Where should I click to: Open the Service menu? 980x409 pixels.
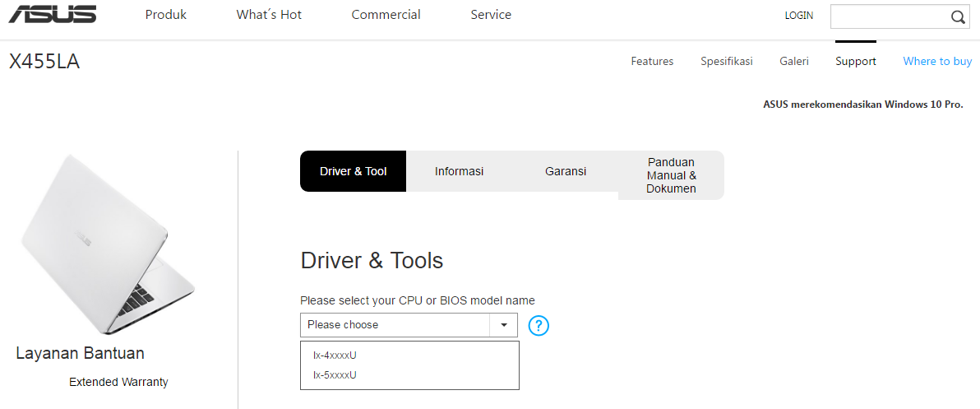(491, 15)
